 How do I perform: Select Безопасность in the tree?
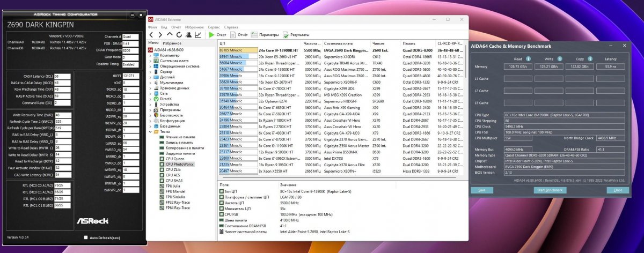169,115
